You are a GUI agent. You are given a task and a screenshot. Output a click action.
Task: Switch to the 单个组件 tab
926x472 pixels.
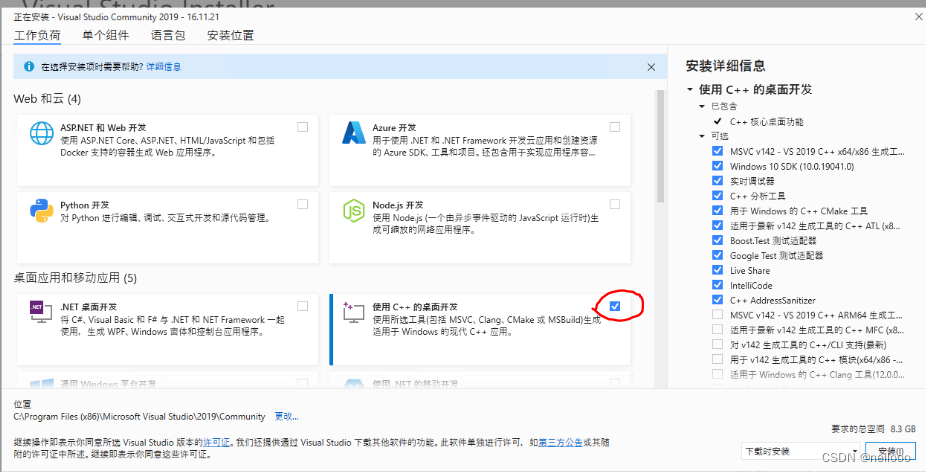[106, 35]
